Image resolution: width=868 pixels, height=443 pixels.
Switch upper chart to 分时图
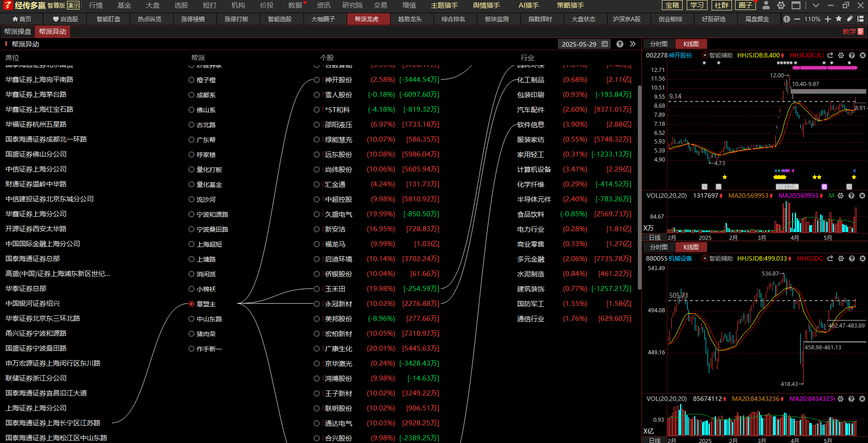(x=659, y=44)
